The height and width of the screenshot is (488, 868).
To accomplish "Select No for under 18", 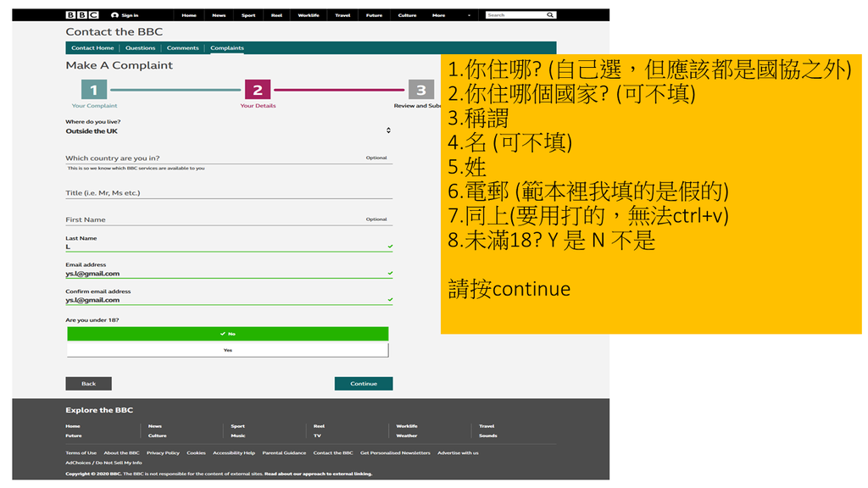I will click(227, 334).
